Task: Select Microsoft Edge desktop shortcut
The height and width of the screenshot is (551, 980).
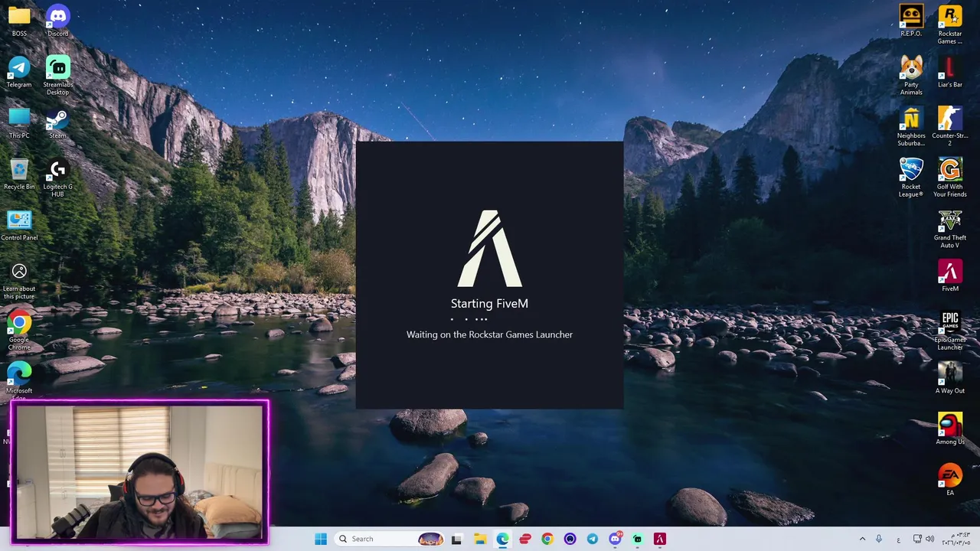Action: tap(19, 380)
